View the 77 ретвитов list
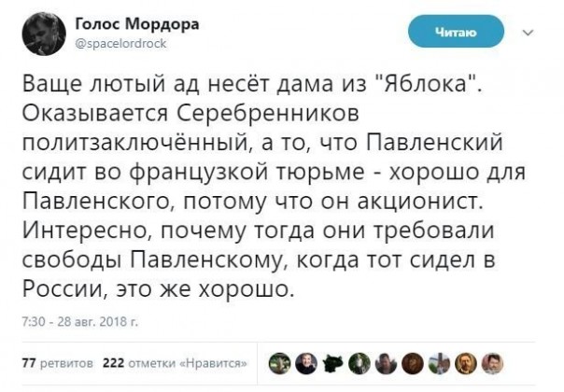 click(x=56, y=364)
